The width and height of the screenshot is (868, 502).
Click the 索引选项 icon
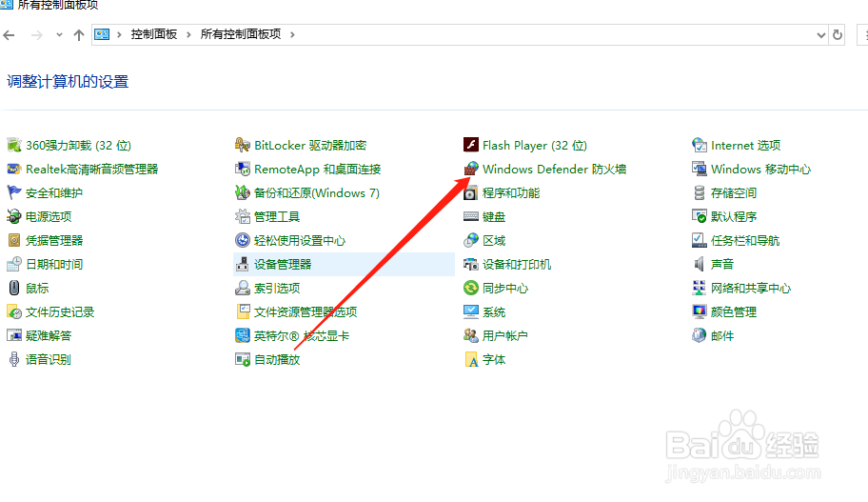pyautogui.click(x=243, y=288)
